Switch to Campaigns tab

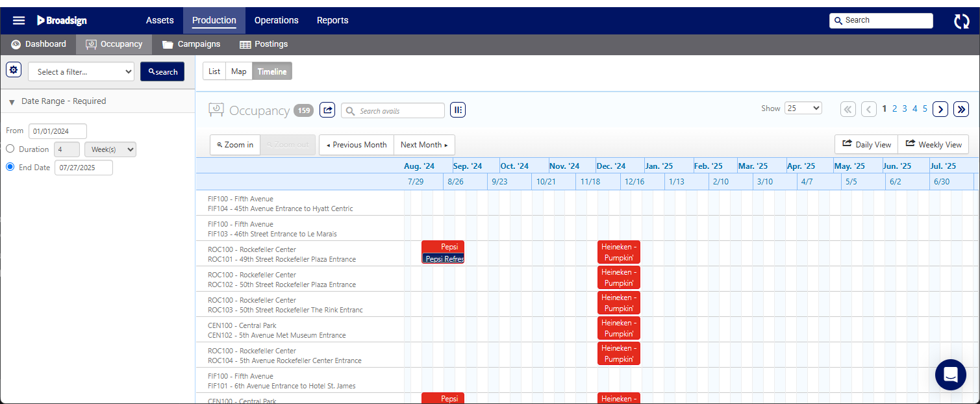pos(191,44)
